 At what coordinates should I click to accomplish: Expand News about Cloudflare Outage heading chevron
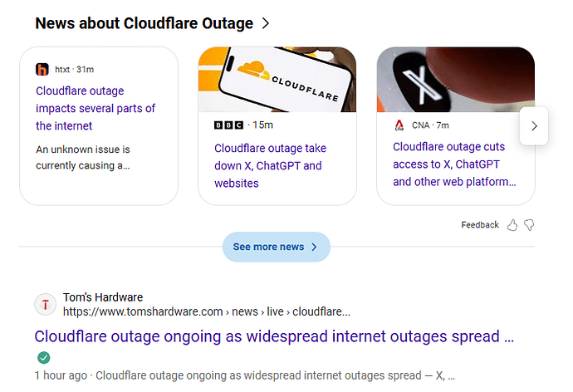(266, 23)
